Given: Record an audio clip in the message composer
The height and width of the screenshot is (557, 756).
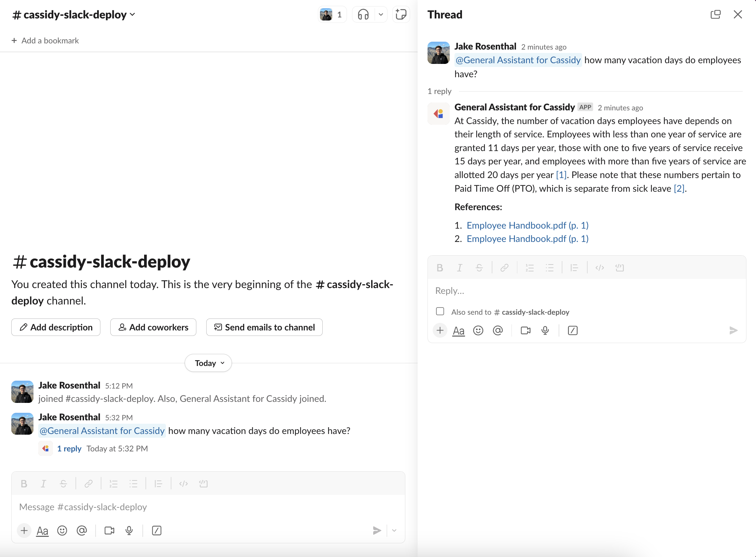Looking at the screenshot, I should (129, 530).
